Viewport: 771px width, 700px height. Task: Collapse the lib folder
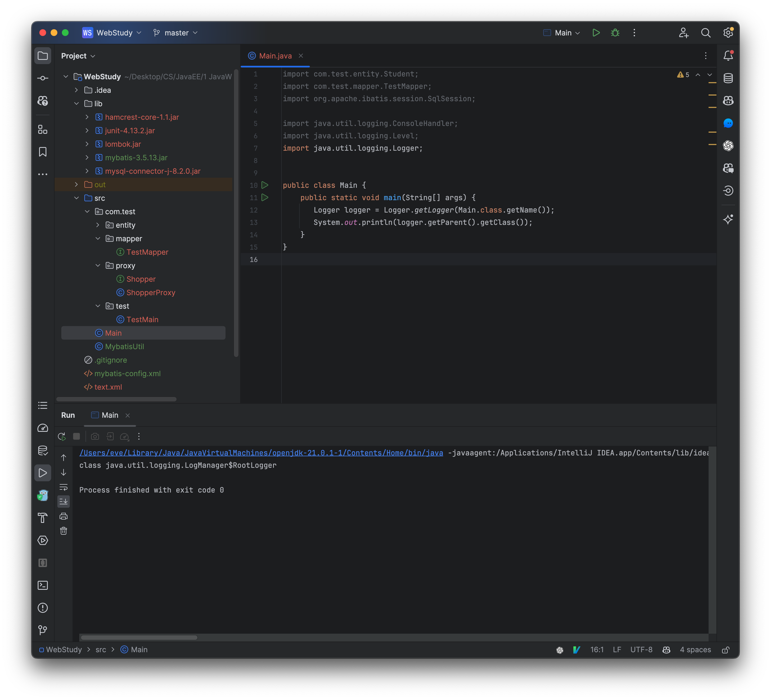click(76, 104)
